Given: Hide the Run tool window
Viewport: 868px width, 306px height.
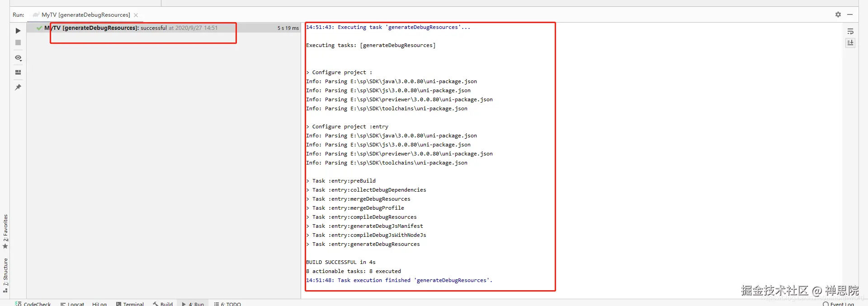Looking at the screenshot, I should click(x=850, y=14).
